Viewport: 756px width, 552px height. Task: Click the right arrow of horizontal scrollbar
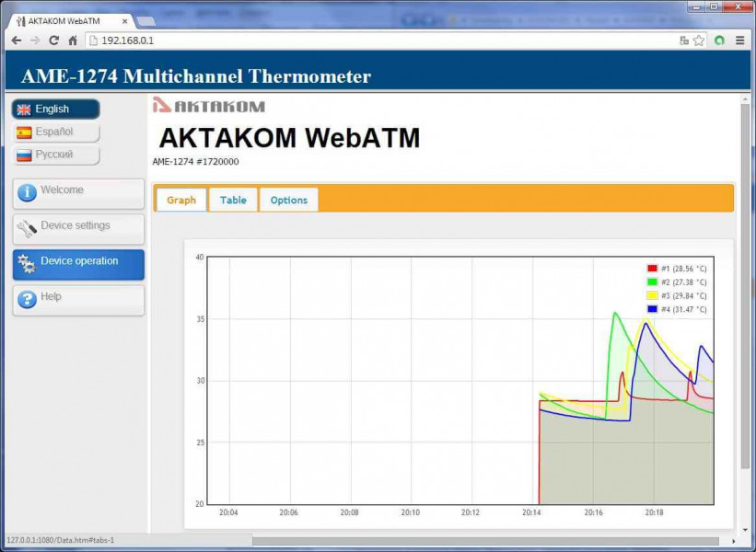733,541
